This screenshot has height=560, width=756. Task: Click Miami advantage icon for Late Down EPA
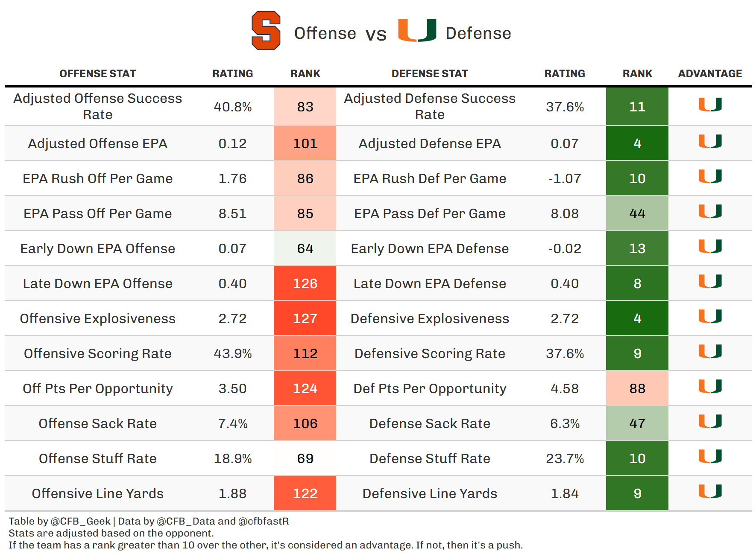(x=710, y=281)
